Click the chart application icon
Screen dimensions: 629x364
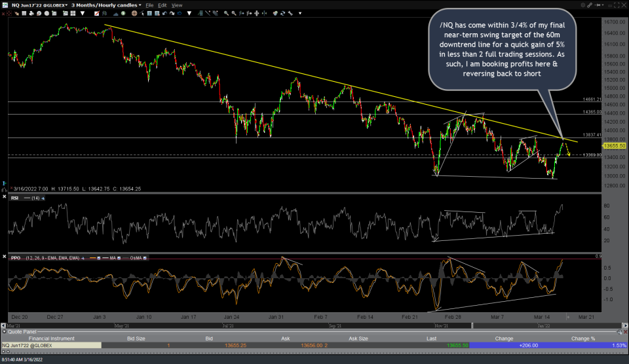[5, 5]
